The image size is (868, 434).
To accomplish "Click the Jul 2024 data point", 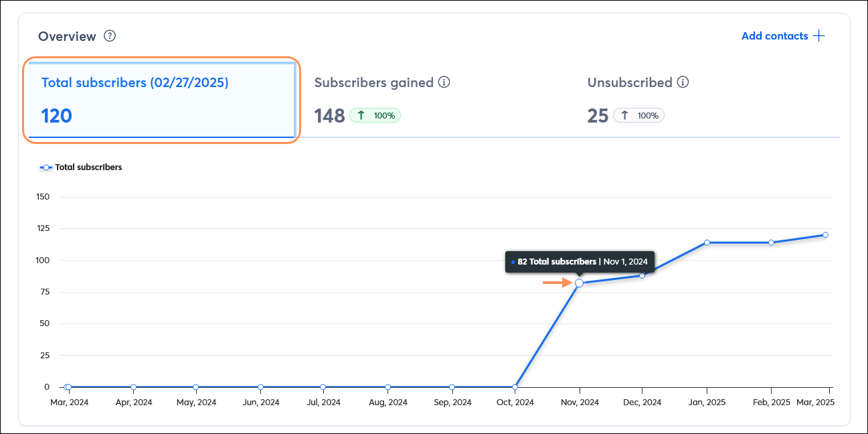I will [323, 387].
